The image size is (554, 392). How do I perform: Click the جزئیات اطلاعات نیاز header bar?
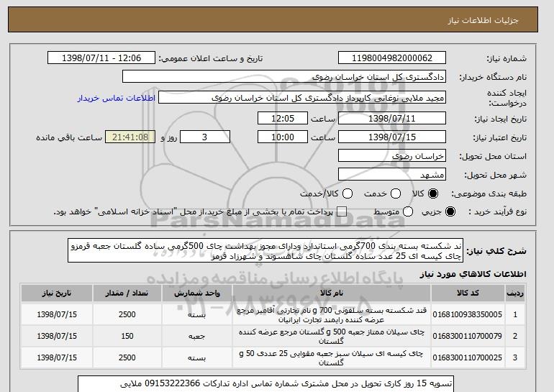click(273, 20)
